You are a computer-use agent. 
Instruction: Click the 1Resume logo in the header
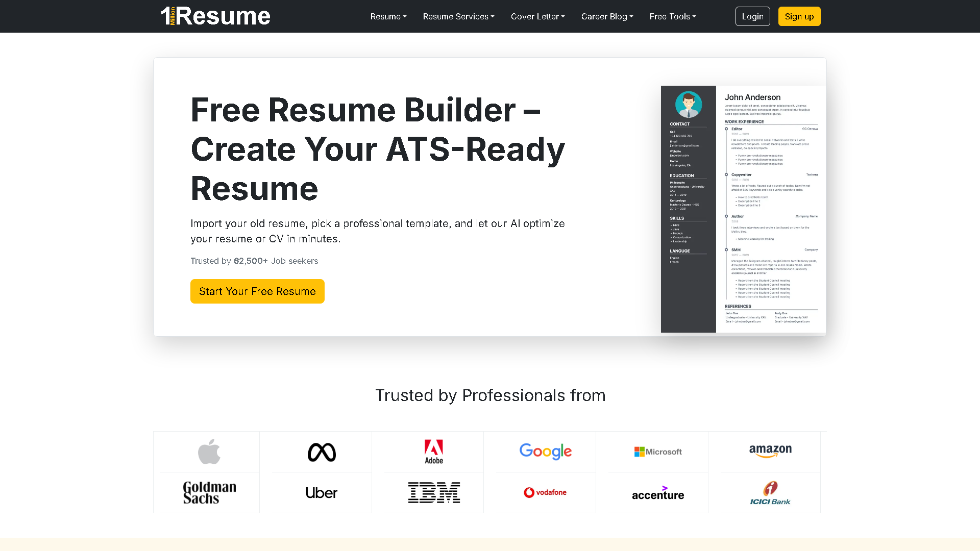coord(215,16)
